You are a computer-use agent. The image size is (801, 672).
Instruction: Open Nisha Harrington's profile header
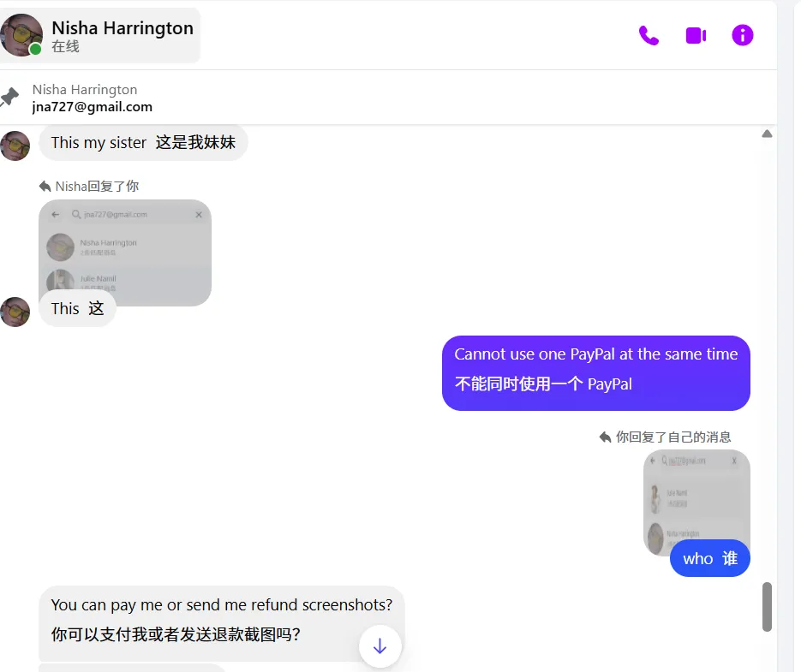pos(99,35)
